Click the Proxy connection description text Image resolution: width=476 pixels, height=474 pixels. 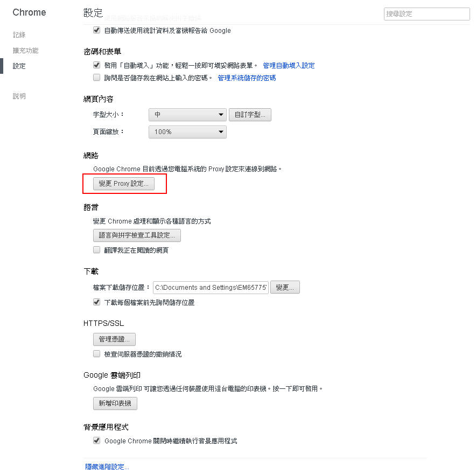(x=187, y=169)
